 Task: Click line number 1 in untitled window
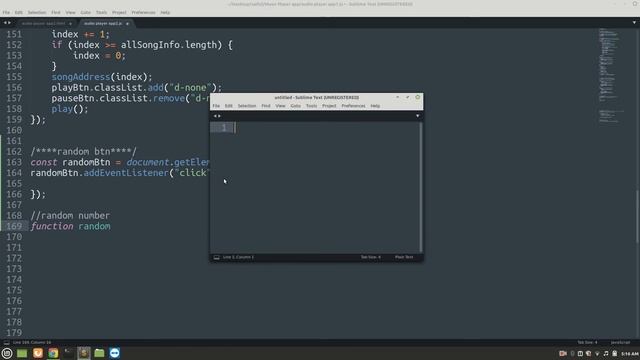click(x=224, y=128)
